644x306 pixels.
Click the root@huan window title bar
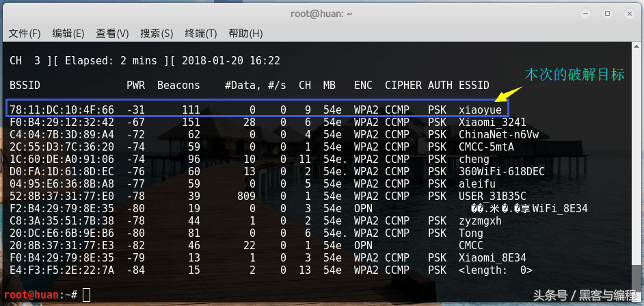click(x=321, y=13)
